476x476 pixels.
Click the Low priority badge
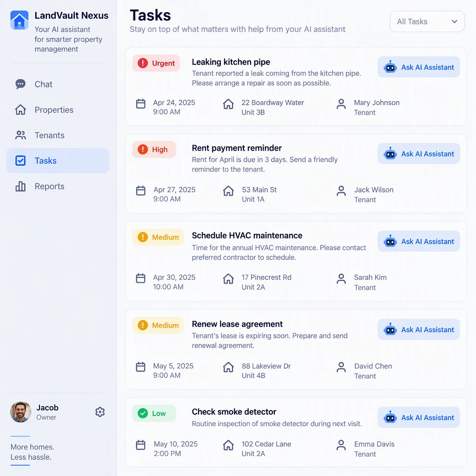coord(154,413)
